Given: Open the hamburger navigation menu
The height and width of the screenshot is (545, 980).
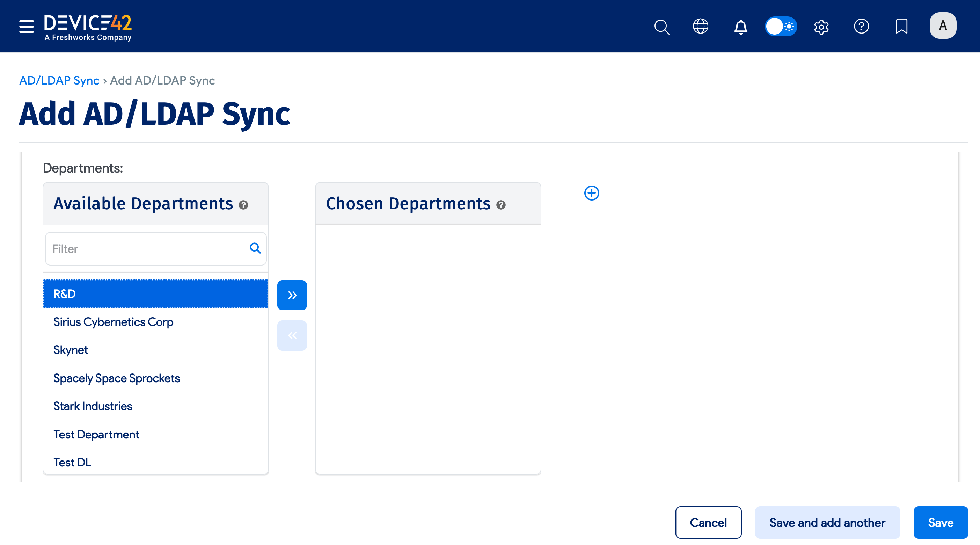Looking at the screenshot, I should coord(27,27).
